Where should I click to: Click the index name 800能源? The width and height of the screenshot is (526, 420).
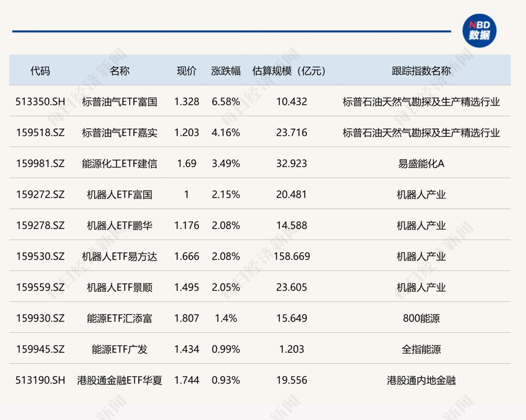tap(421, 318)
